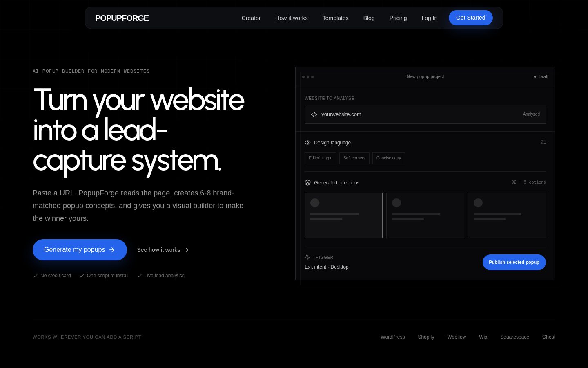Click the Squarespace platform label
Viewport: 588px width, 368px height.
pyautogui.click(x=514, y=337)
